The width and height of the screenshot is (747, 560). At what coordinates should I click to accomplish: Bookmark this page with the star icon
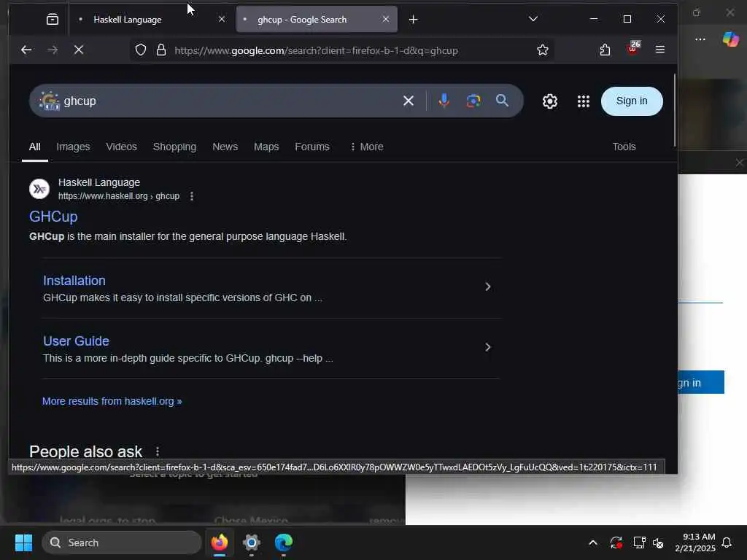coord(542,50)
